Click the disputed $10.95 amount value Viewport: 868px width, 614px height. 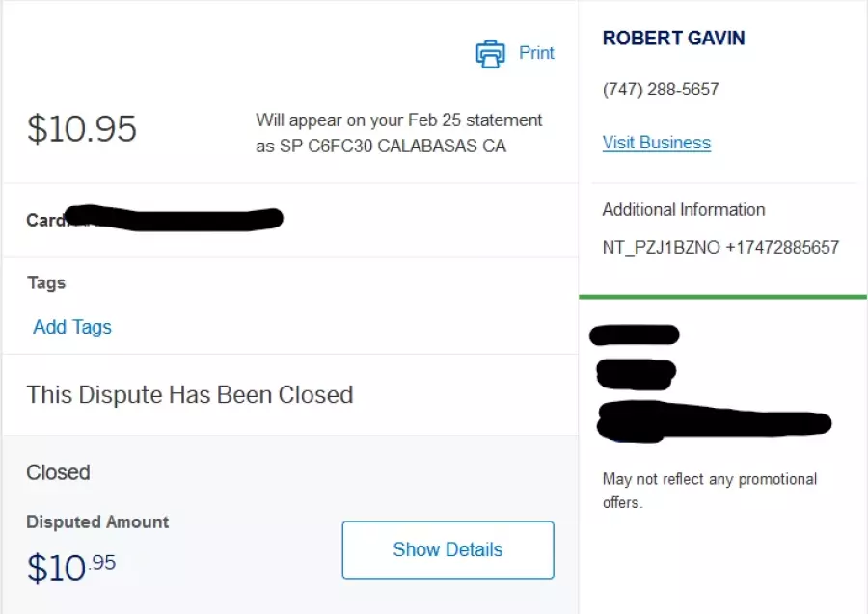tap(71, 568)
